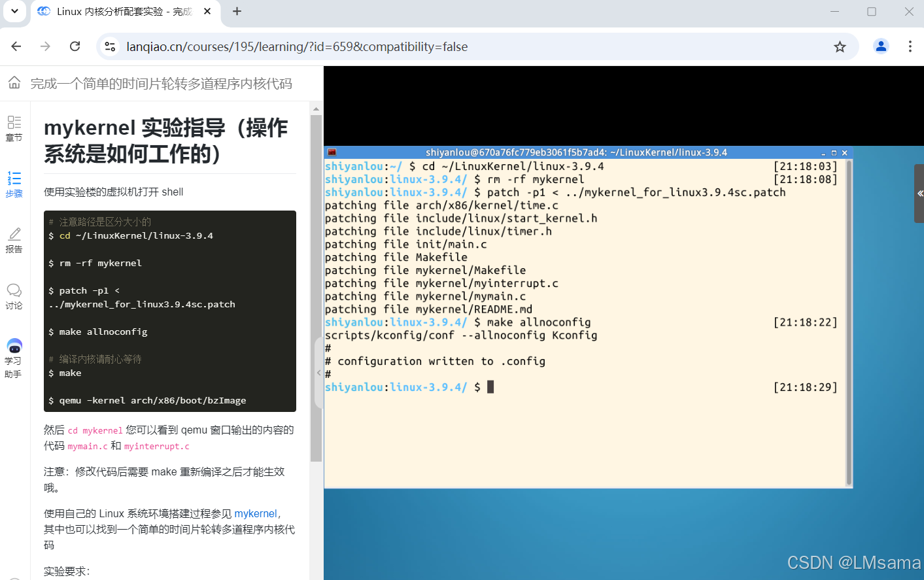The image size is (924, 580).
Task: Open the tab search dropdown arrow
Action: point(14,12)
